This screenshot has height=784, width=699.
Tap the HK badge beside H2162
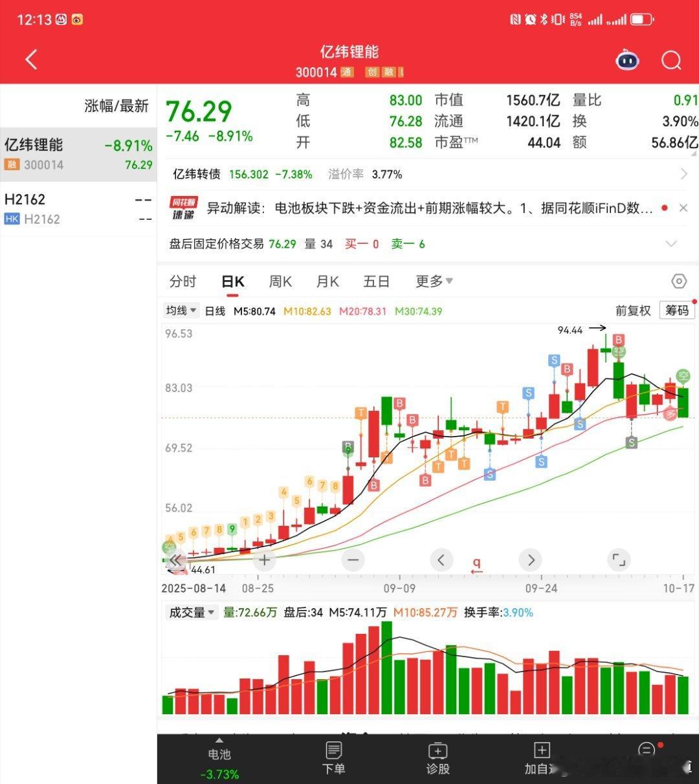[12, 219]
